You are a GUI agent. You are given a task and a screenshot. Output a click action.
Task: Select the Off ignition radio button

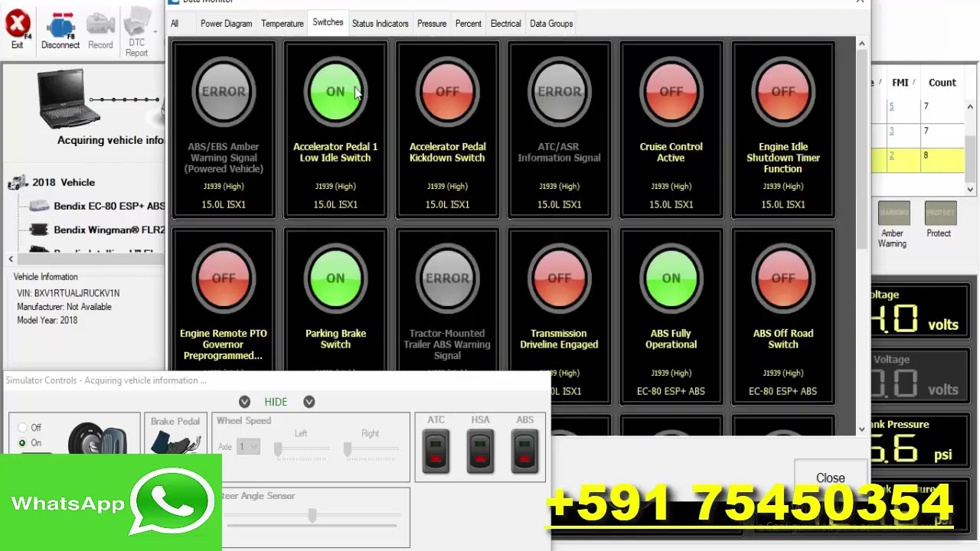point(22,428)
